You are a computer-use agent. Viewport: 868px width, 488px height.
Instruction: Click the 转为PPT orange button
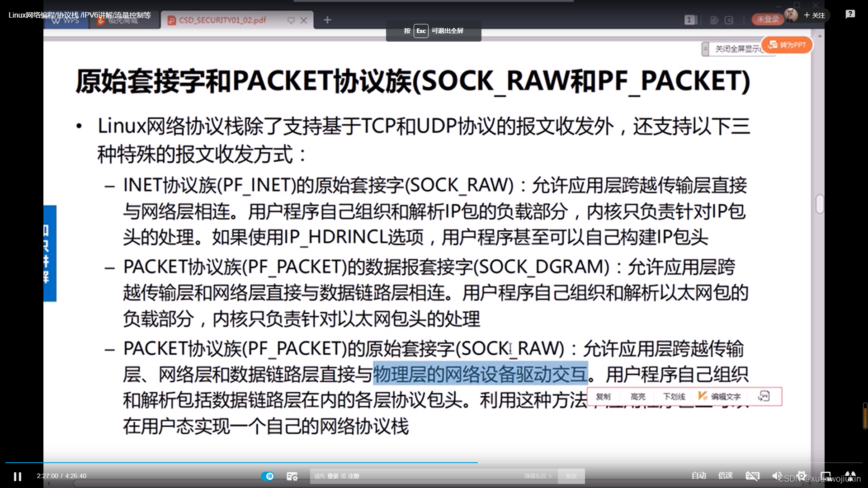[787, 45]
